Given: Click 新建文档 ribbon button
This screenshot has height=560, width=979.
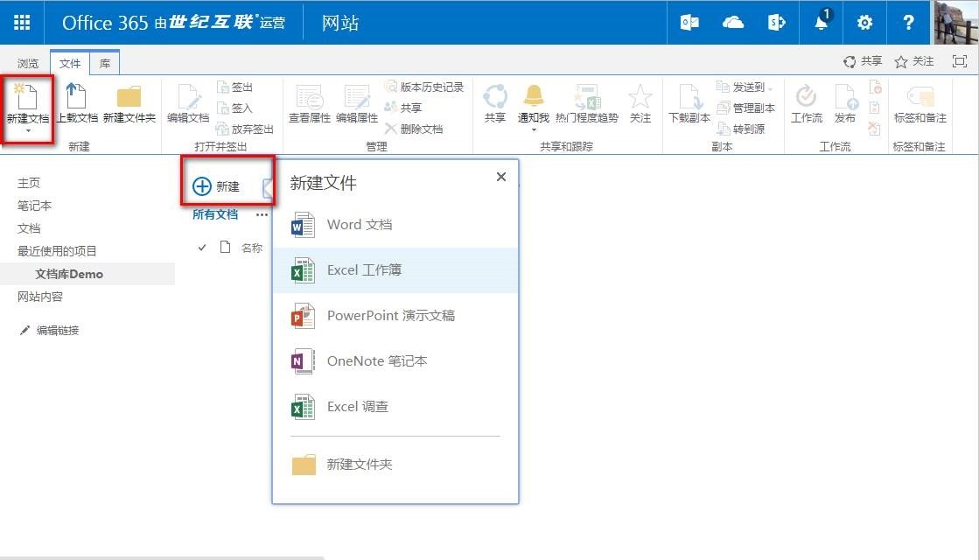Looking at the screenshot, I should pyautogui.click(x=27, y=108).
